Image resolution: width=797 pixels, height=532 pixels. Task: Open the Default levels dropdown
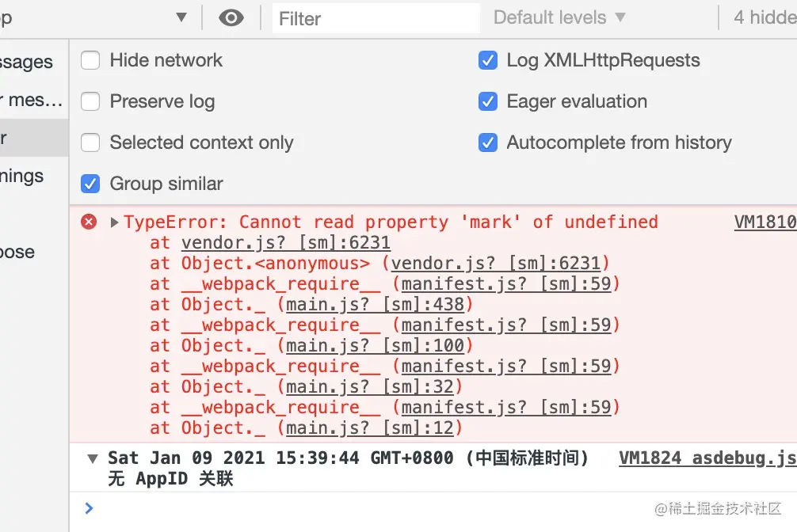click(559, 17)
